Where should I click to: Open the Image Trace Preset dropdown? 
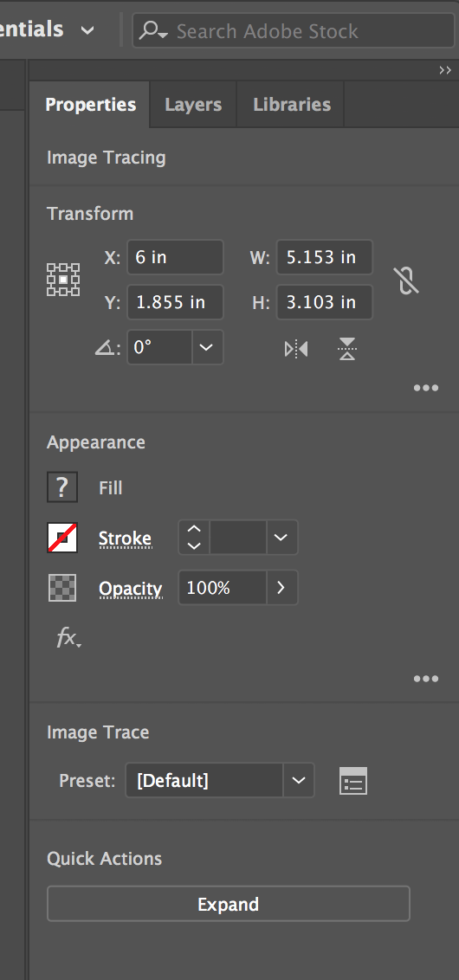point(220,780)
